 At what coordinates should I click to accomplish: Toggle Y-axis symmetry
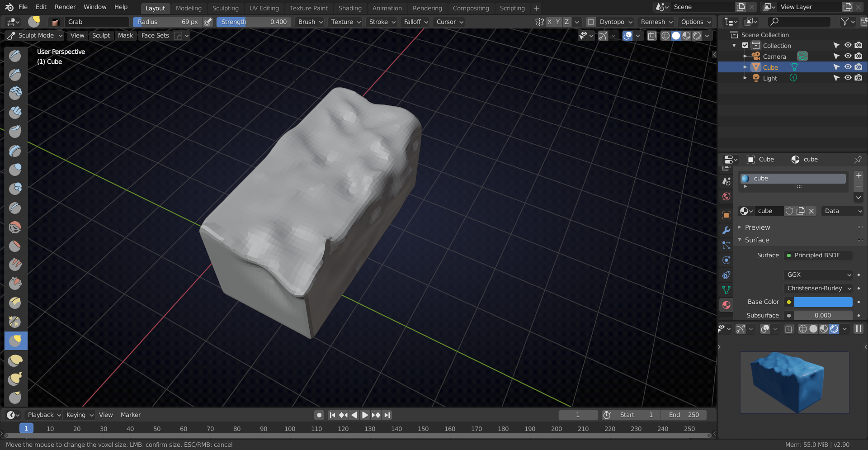(558, 22)
